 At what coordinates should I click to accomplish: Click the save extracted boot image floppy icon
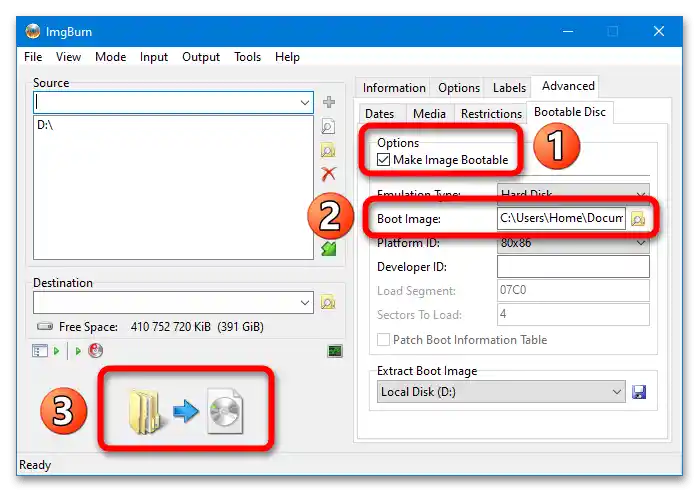pos(639,392)
